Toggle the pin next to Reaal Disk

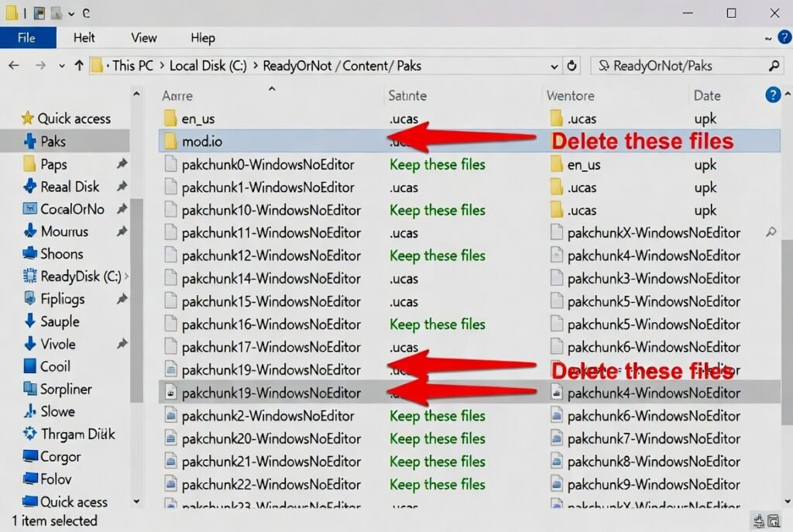[x=122, y=187]
